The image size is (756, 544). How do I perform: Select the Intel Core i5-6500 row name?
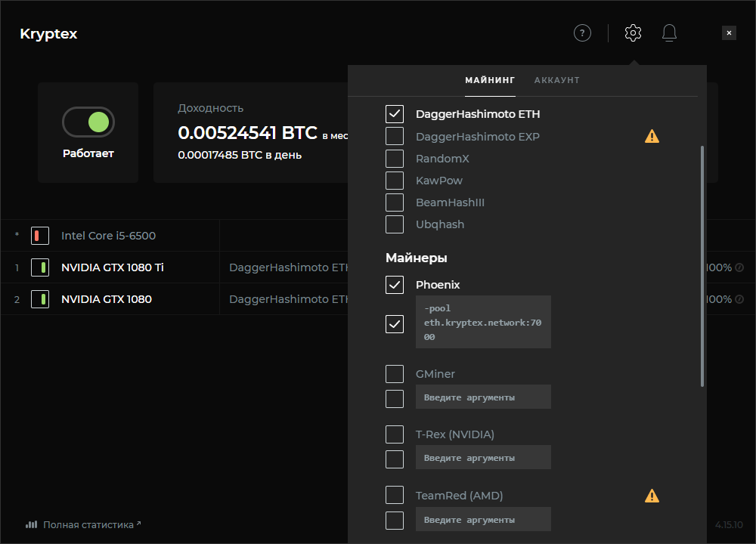pos(108,236)
